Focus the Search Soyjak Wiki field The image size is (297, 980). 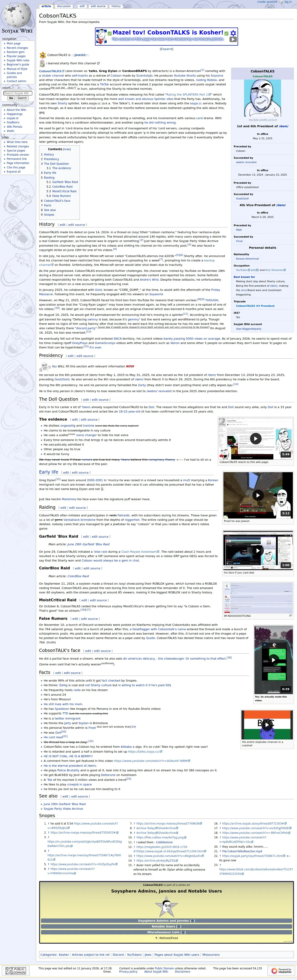click(x=18, y=93)
